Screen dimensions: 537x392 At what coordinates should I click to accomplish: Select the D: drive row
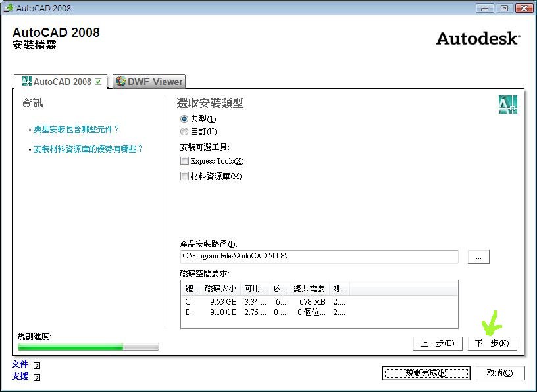coord(319,312)
